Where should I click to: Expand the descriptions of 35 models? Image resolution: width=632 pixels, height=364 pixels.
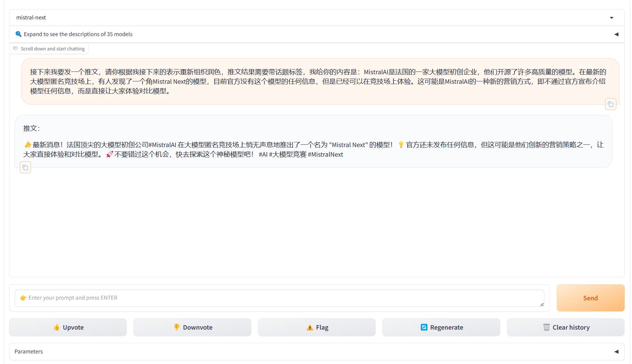coord(78,34)
